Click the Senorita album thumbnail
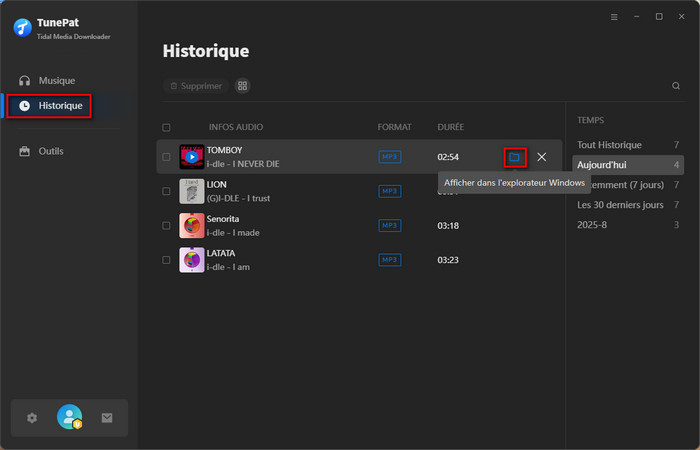Viewport: 700px width, 450px height. 191,226
